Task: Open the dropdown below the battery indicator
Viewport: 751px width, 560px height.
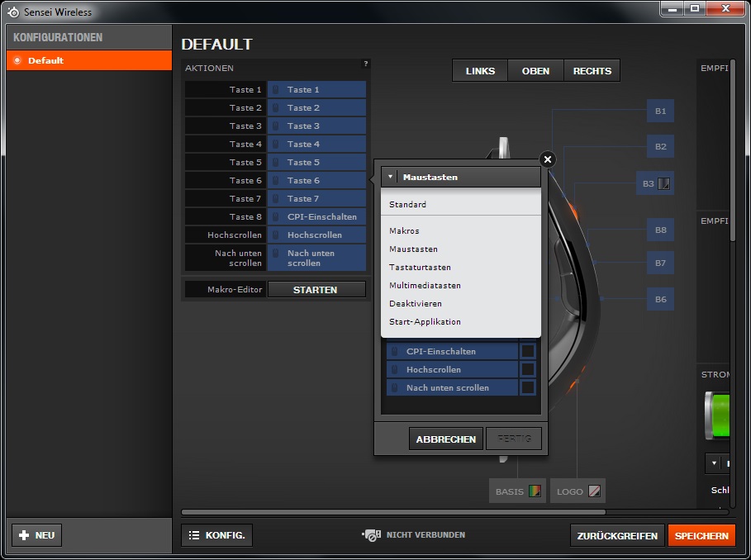Action: [x=714, y=463]
